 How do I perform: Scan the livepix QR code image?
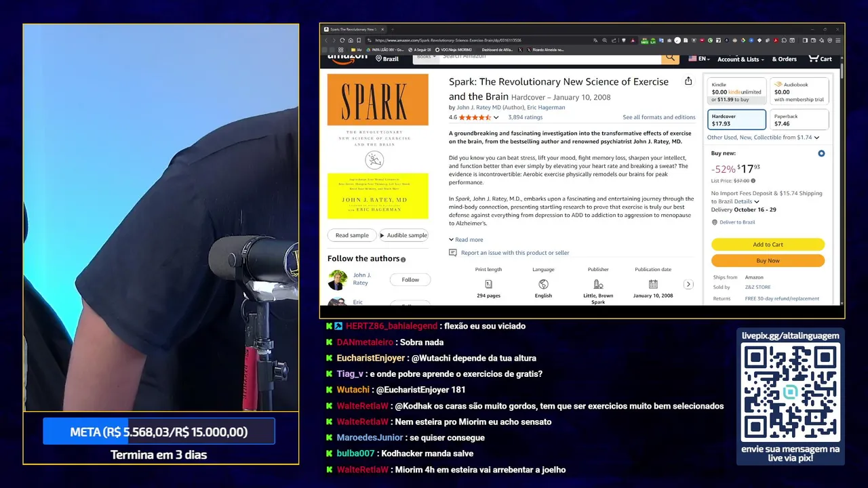tap(790, 392)
